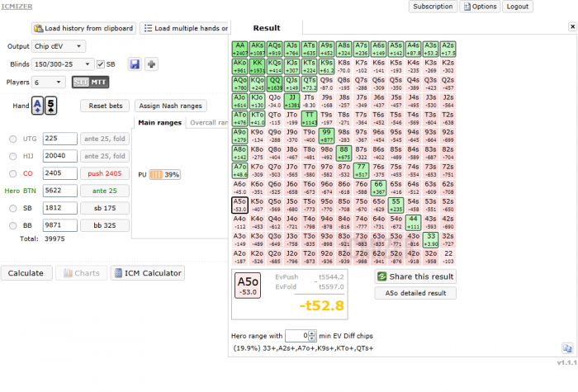
Task: Click the add blinds plus icon
Action: click(x=151, y=64)
